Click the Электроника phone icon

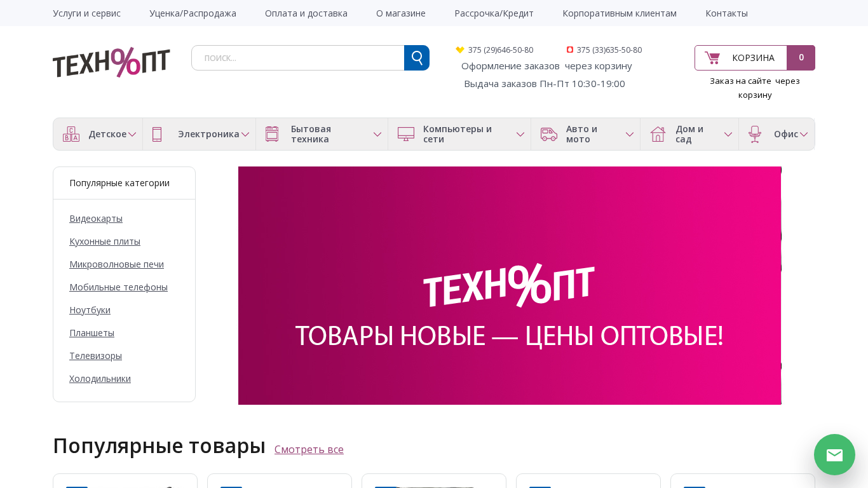(x=157, y=134)
